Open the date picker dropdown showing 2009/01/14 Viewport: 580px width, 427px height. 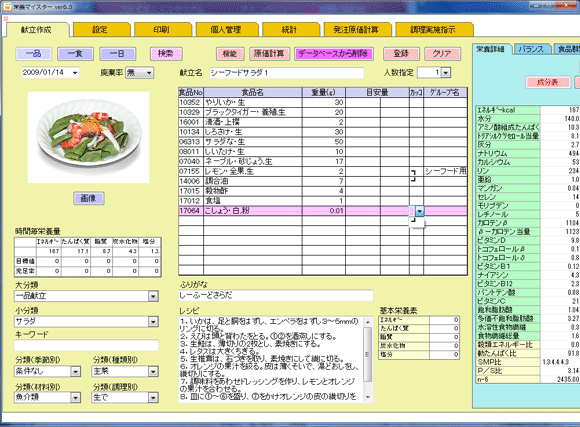(75, 73)
